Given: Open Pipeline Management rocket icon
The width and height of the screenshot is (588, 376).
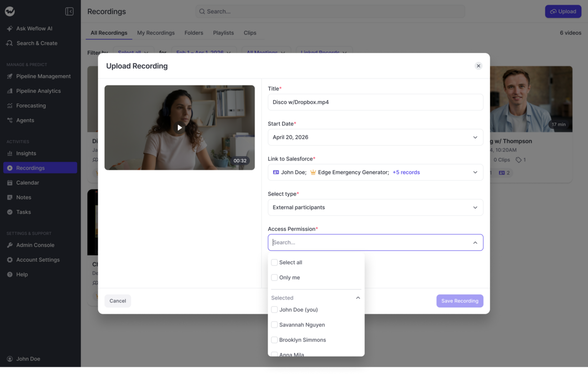Looking at the screenshot, I should coord(10,77).
